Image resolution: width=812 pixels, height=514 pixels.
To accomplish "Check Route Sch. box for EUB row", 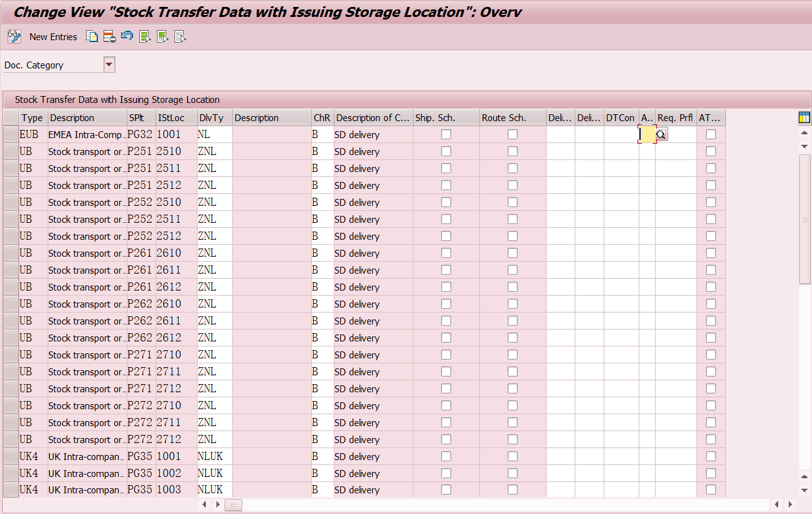I will point(513,134).
